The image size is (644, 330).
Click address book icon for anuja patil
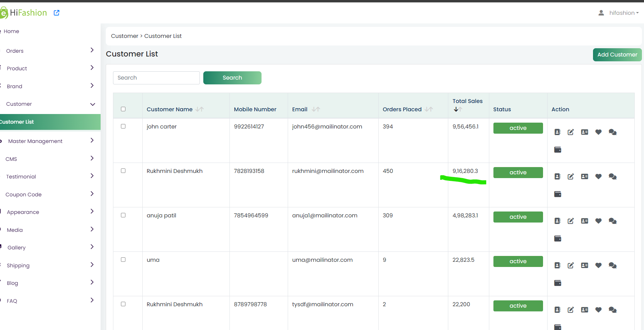coord(558,221)
